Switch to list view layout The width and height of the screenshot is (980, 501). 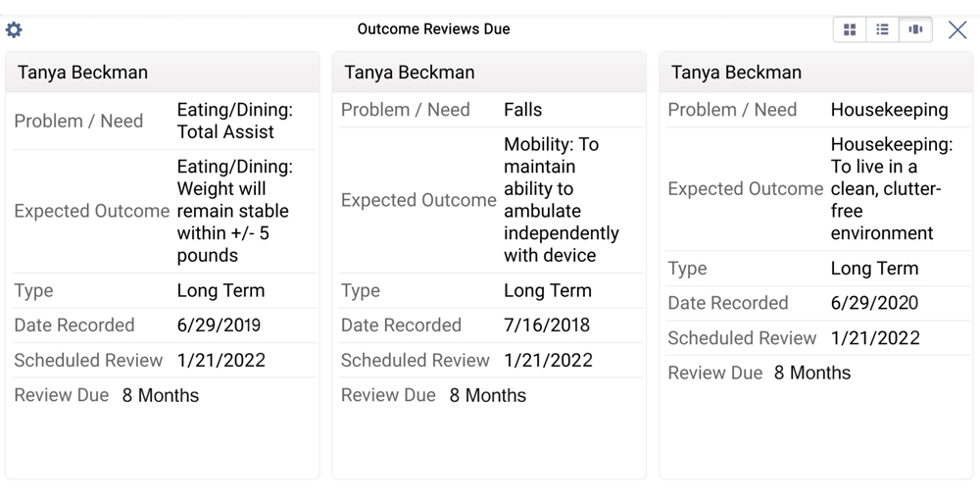pos(883,29)
